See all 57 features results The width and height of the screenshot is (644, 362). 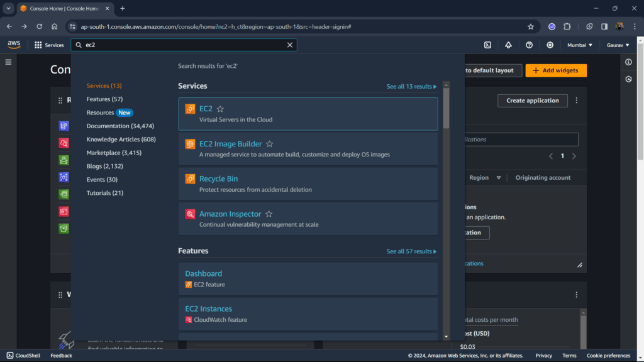click(411, 251)
